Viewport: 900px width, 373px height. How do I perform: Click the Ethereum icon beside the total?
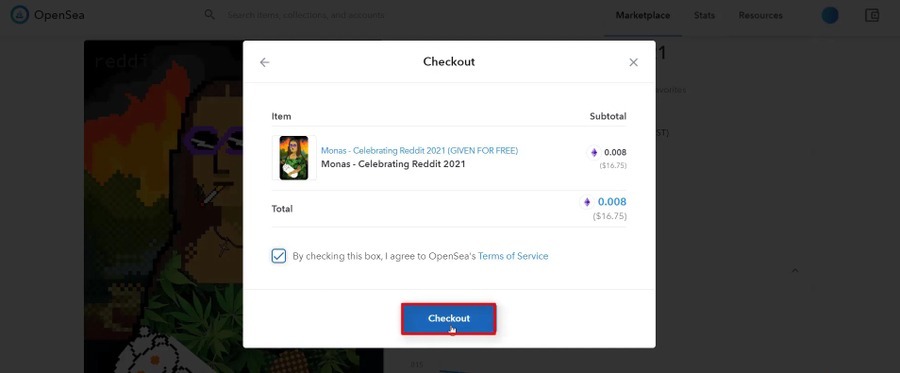tap(587, 202)
